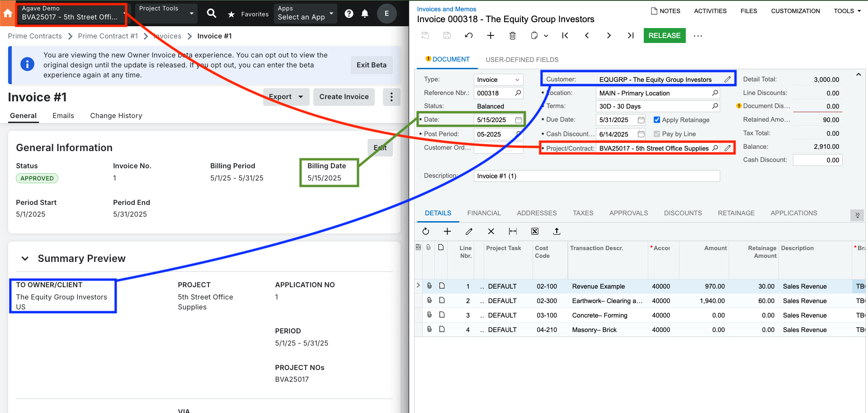Switch to the Emails tab
This screenshot has width=868, height=413.
tap(63, 116)
